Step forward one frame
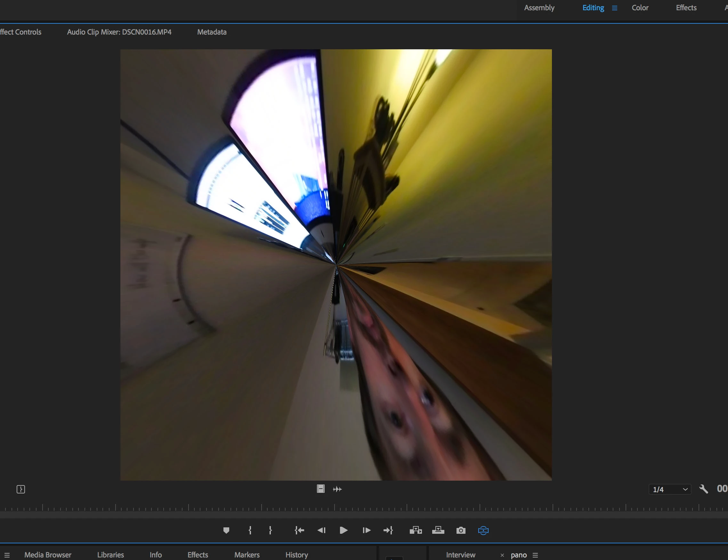 click(366, 530)
